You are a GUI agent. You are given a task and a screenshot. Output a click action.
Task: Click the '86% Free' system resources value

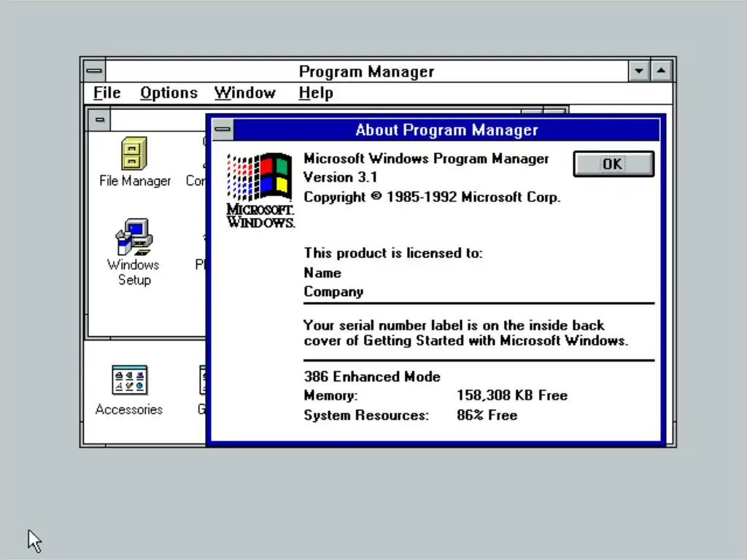point(487,415)
